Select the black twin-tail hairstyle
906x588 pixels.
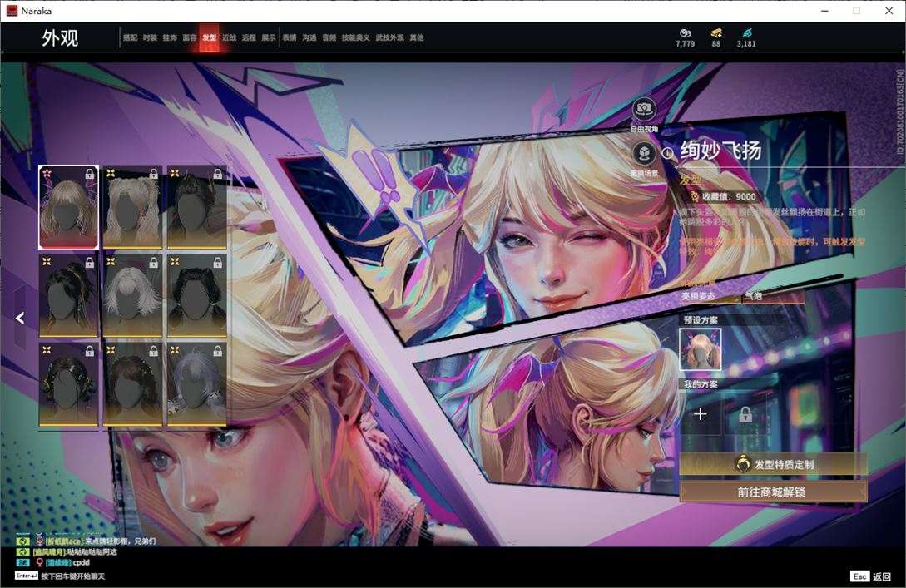click(x=196, y=296)
